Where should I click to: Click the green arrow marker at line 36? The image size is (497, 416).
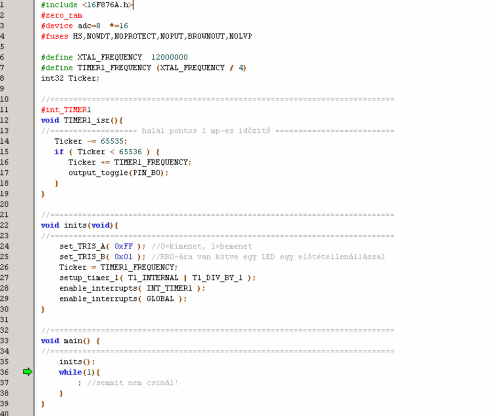[28, 372]
